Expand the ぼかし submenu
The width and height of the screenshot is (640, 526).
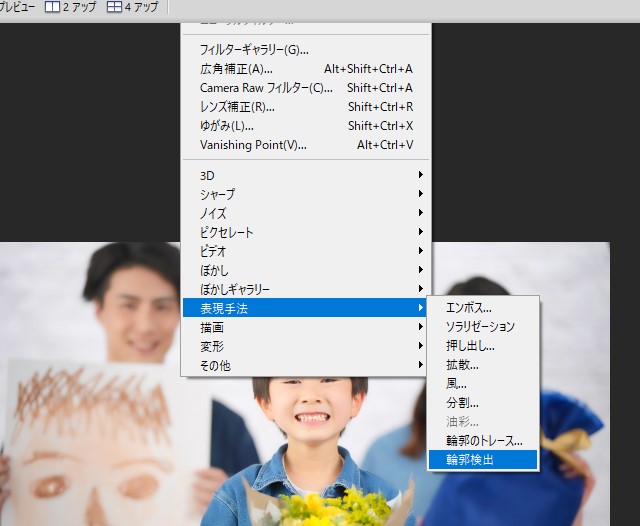[x=306, y=270]
